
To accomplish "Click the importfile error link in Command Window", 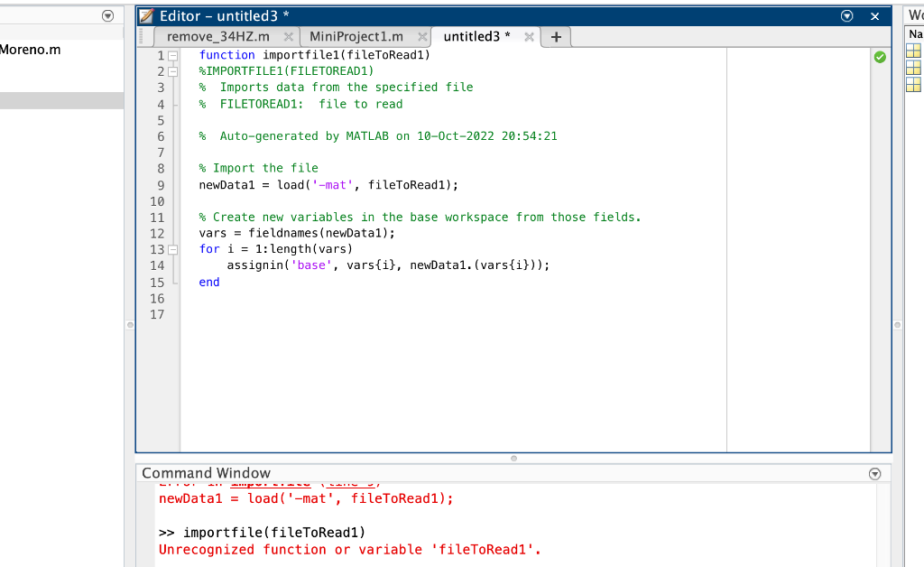I will (x=271, y=485).
